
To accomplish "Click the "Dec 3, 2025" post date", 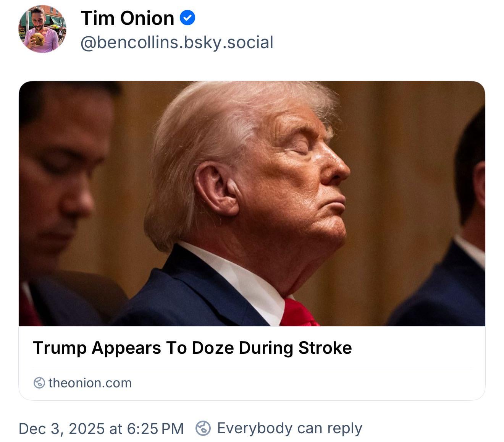I will click(x=61, y=429).
